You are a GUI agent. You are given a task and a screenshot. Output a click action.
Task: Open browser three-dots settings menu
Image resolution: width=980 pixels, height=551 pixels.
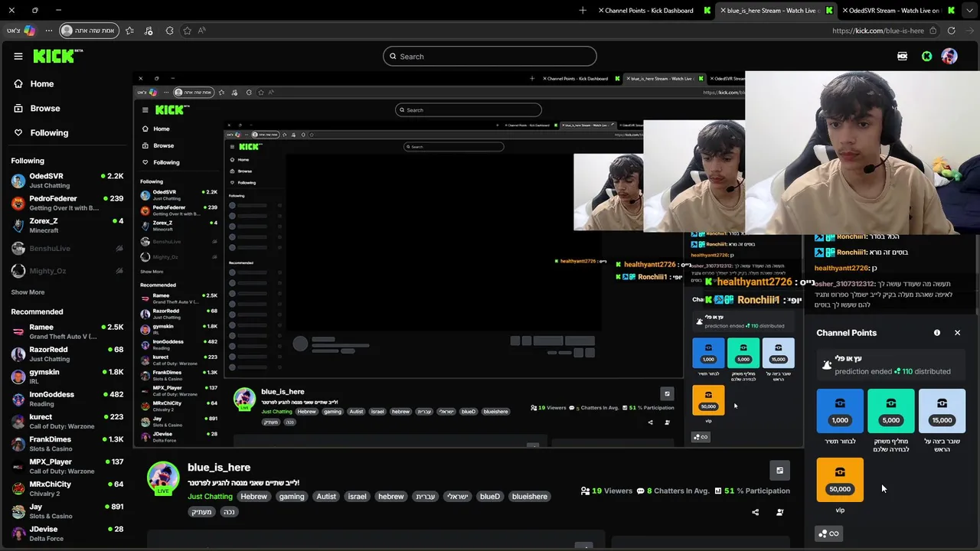(49, 31)
